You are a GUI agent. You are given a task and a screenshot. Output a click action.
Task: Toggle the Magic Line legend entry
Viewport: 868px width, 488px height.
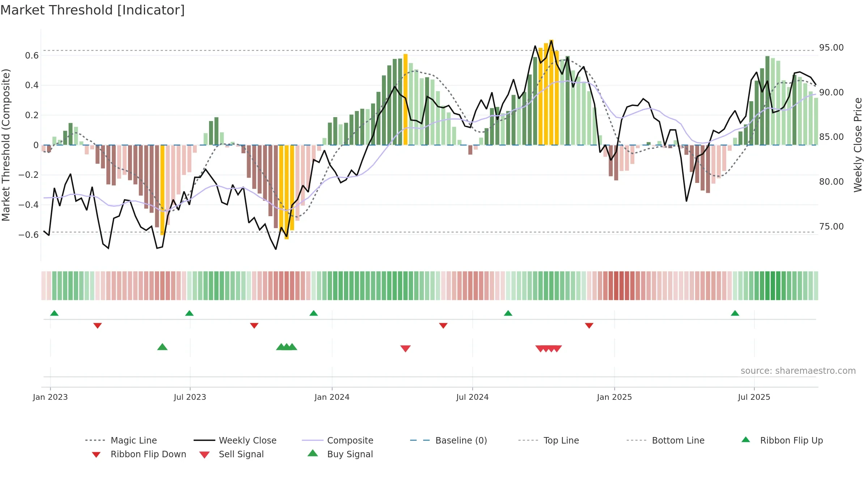click(x=121, y=440)
